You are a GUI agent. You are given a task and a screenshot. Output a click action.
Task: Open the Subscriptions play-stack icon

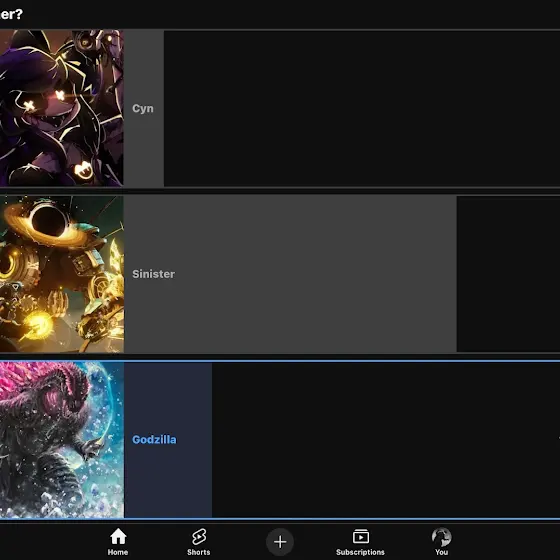coord(361,536)
